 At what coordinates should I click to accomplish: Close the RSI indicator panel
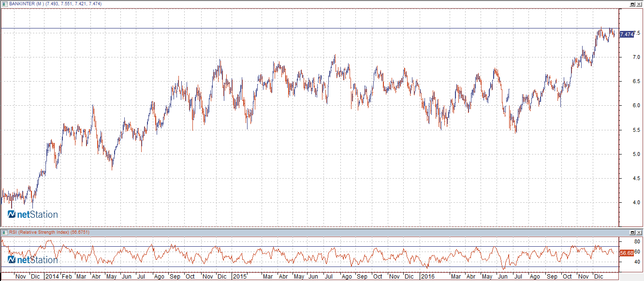639,232
